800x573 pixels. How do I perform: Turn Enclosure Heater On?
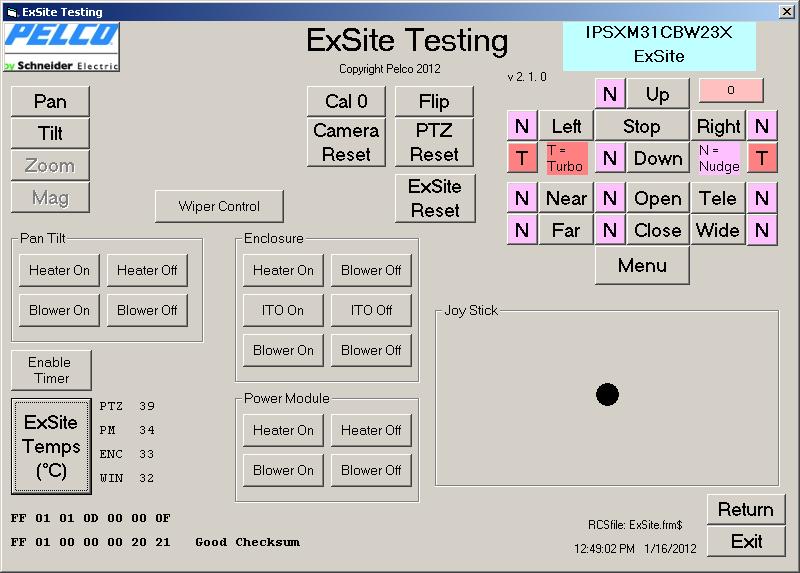(x=283, y=270)
